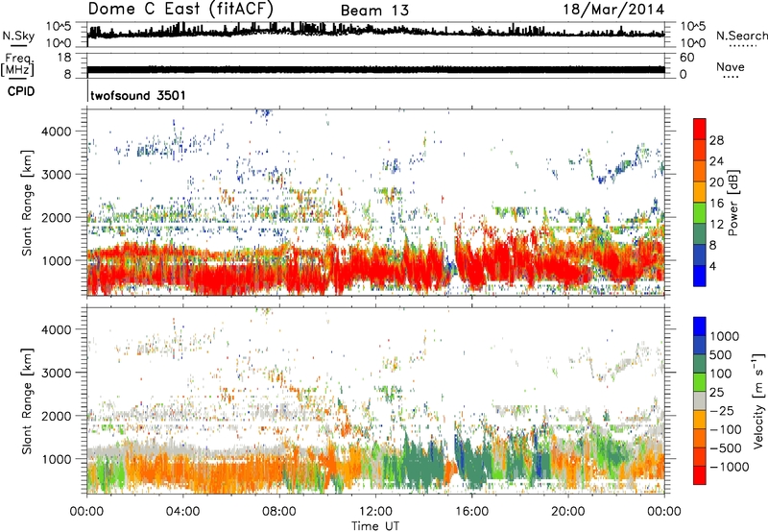Click the noise trace in N.Sky panel
Screen dimensions: 768x532
coord(375,33)
